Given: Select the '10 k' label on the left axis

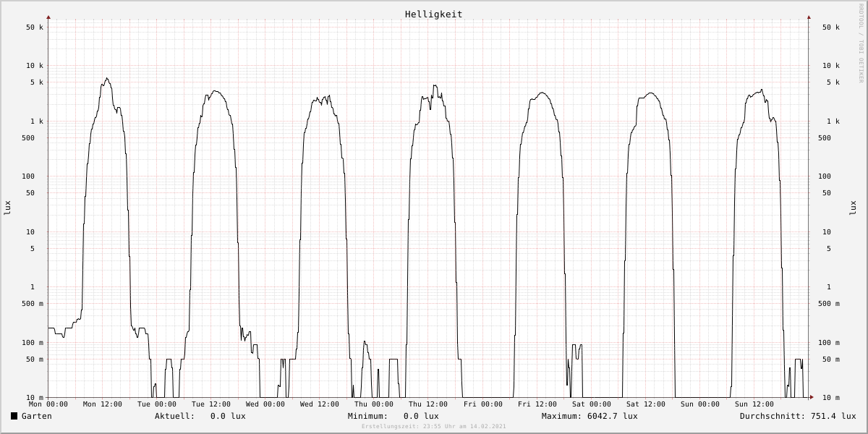Looking at the screenshot, I should 35,66.
